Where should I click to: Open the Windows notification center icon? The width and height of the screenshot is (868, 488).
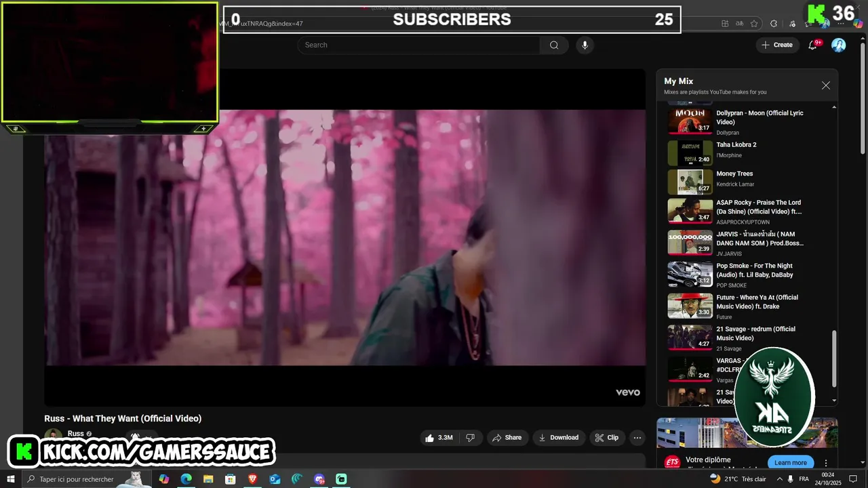[853, 479]
